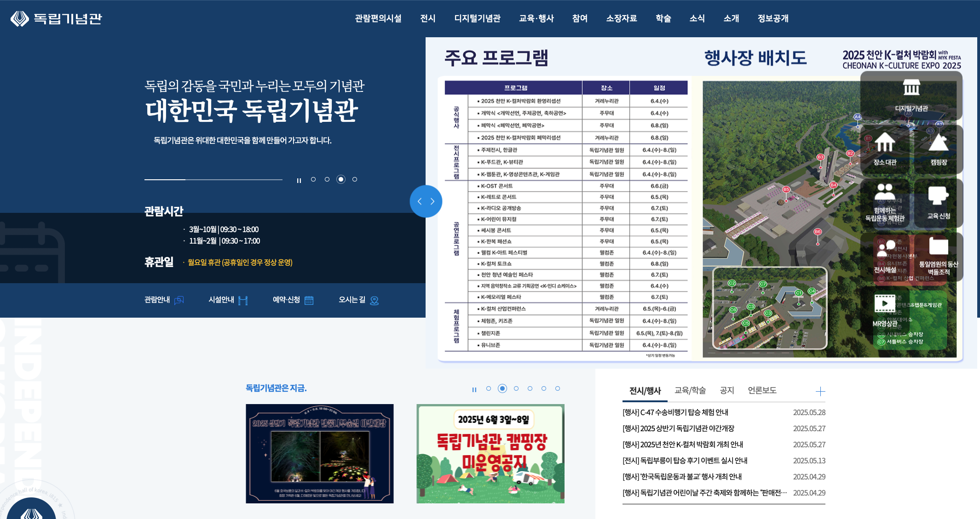Open the 소개 menu
The height and width of the screenshot is (519, 980).
731,18
